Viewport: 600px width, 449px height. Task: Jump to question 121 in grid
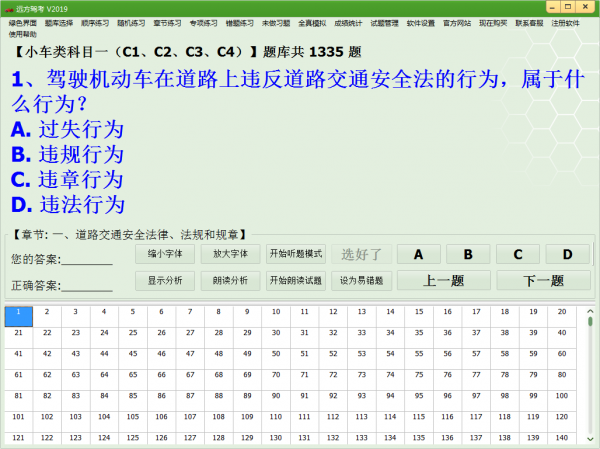point(18,439)
